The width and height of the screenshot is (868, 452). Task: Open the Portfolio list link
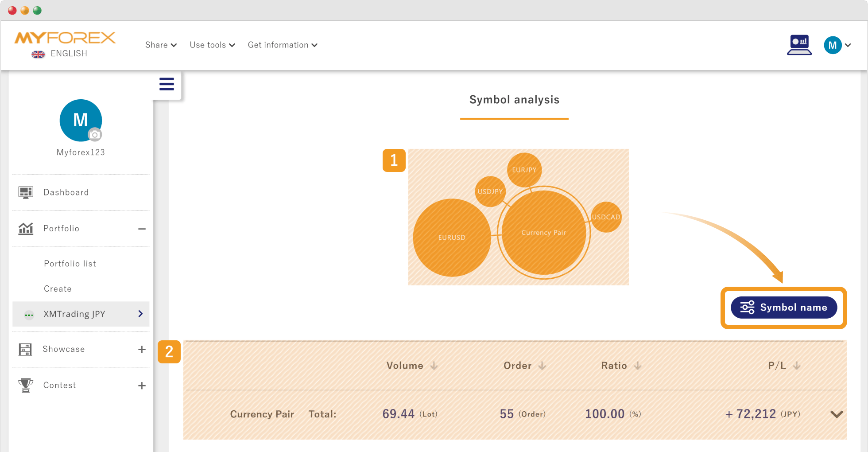70,264
